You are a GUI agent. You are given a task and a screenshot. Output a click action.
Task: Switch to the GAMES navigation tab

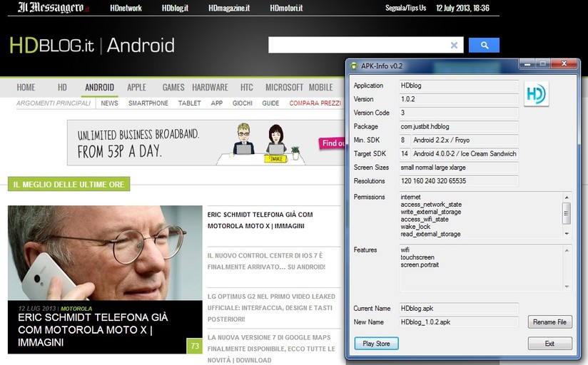pos(173,88)
